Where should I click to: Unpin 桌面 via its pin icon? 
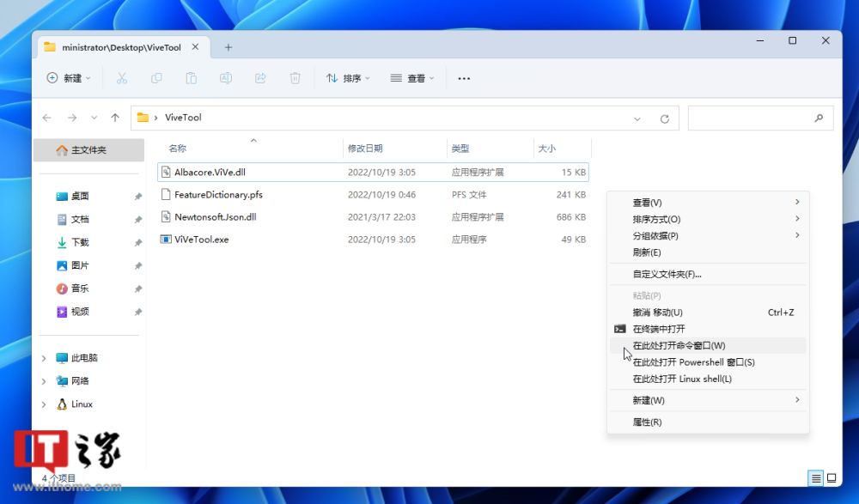[138, 197]
